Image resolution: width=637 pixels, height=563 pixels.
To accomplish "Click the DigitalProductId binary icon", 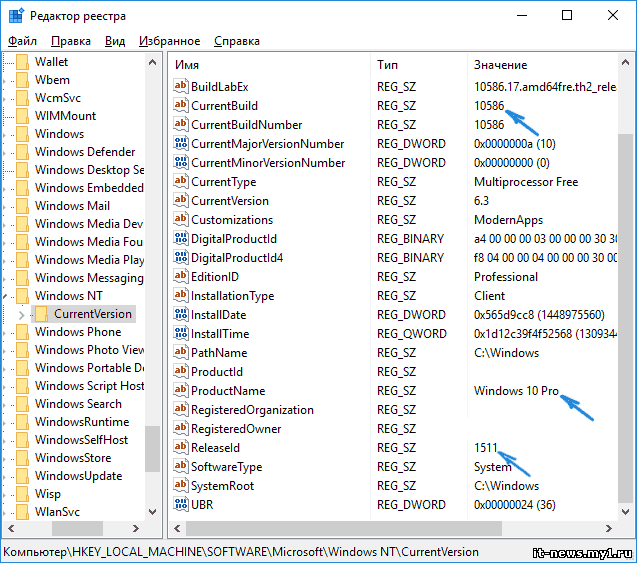I will click(180, 238).
